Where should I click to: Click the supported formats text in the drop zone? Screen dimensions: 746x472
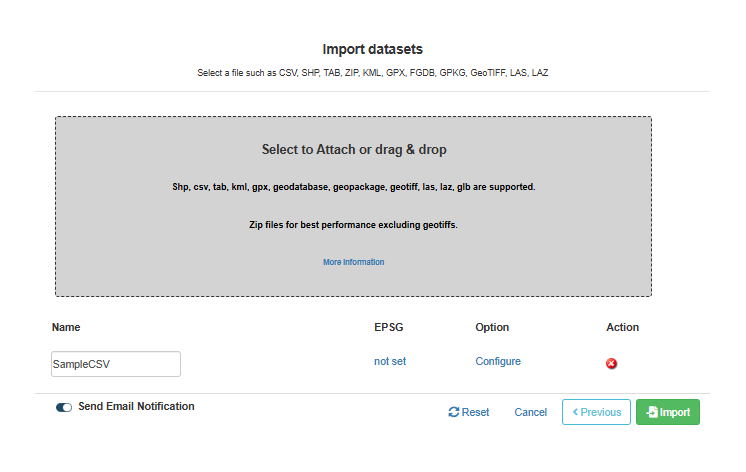click(353, 187)
